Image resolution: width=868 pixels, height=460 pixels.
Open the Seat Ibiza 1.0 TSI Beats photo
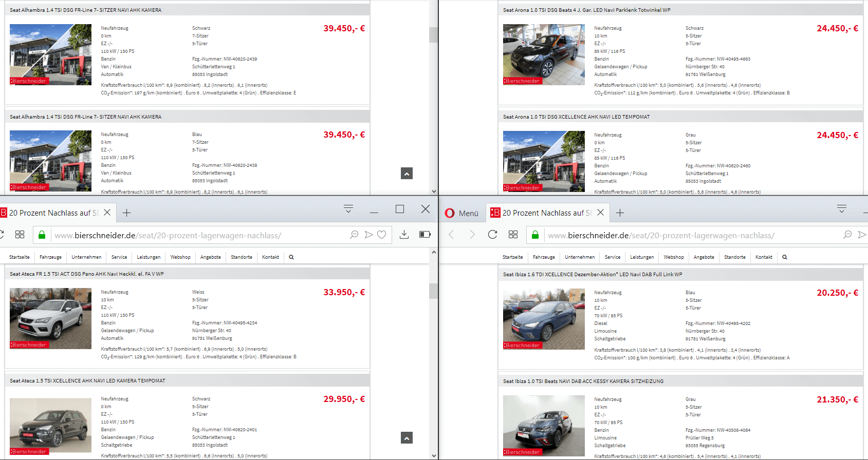[544, 426]
